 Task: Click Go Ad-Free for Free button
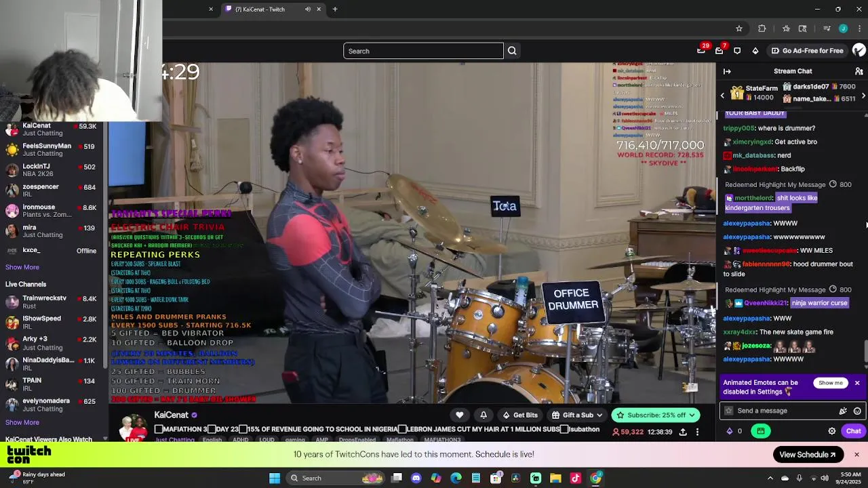click(808, 51)
